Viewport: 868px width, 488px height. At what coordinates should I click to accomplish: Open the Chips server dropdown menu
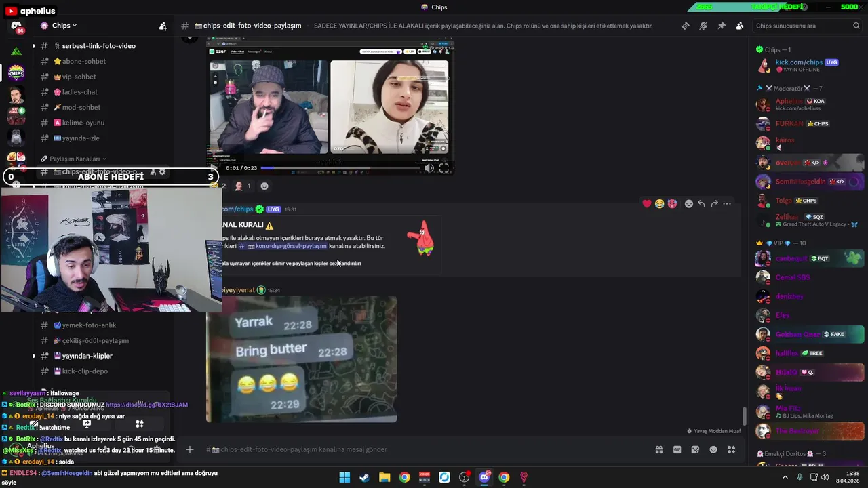tap(64, 26)
